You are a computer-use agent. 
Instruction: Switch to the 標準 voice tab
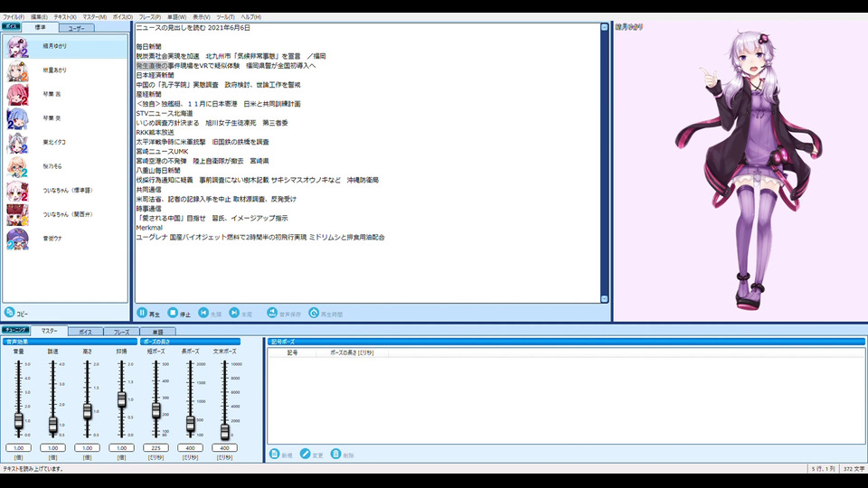40,28
